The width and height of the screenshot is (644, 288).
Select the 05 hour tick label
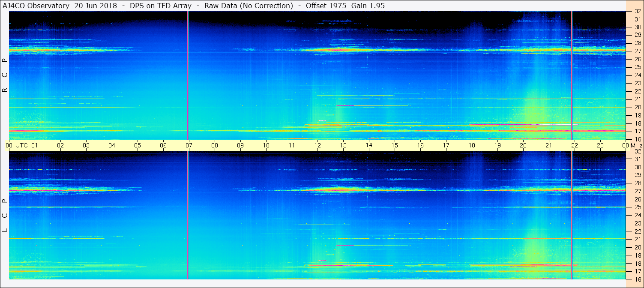click(138, 145)
